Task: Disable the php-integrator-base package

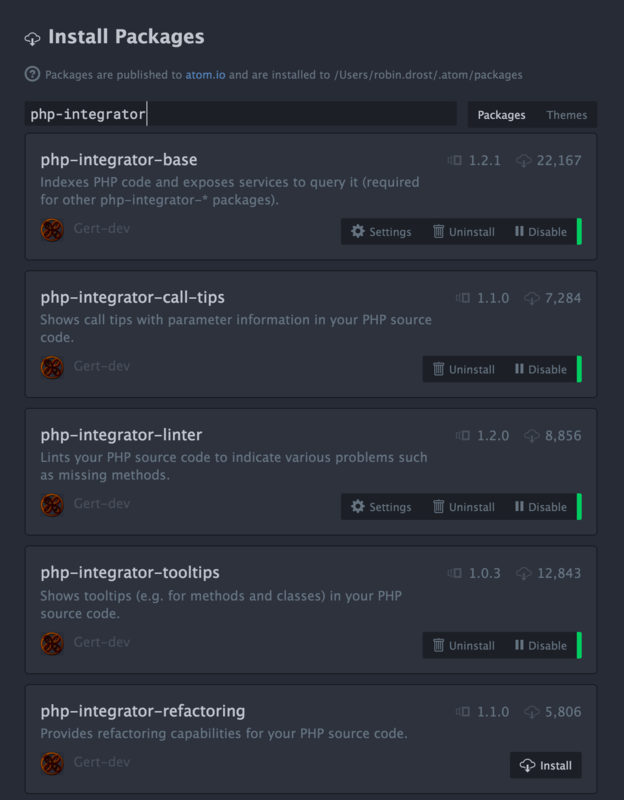Action: point(541,232)
